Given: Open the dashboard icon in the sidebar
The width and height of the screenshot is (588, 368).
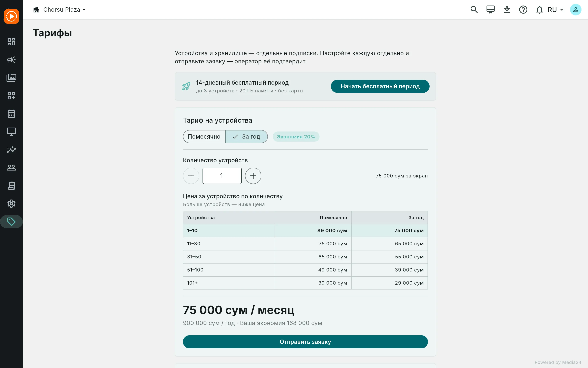Looking at the screenshot, I should tap(11, 42).
